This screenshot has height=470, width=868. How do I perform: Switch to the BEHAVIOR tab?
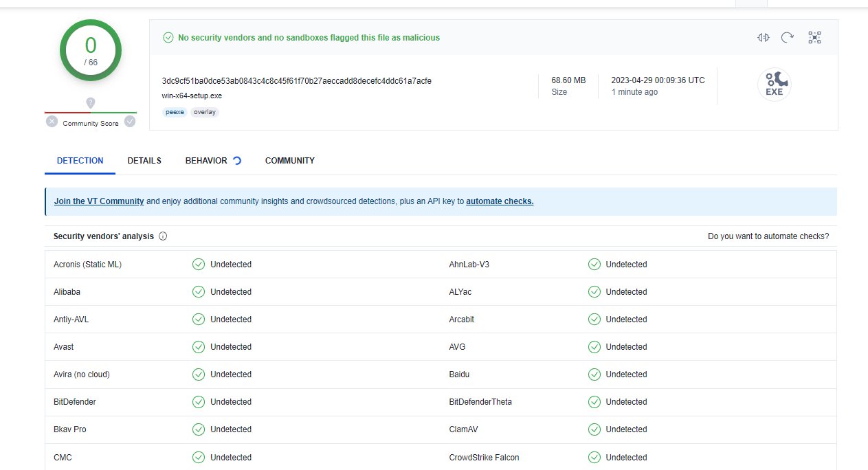pyautogui.click(x=207, y=160)
